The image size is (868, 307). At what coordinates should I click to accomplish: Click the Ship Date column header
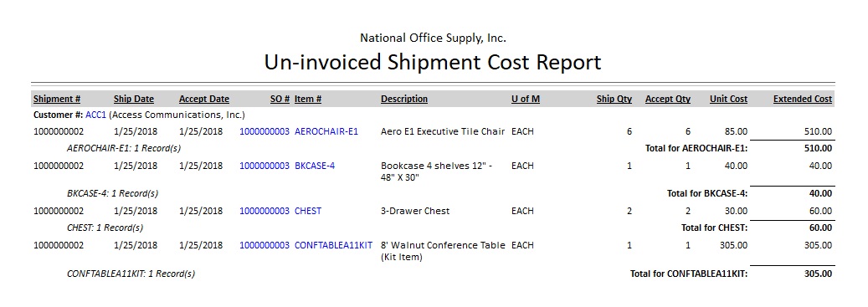pos(134,99)
